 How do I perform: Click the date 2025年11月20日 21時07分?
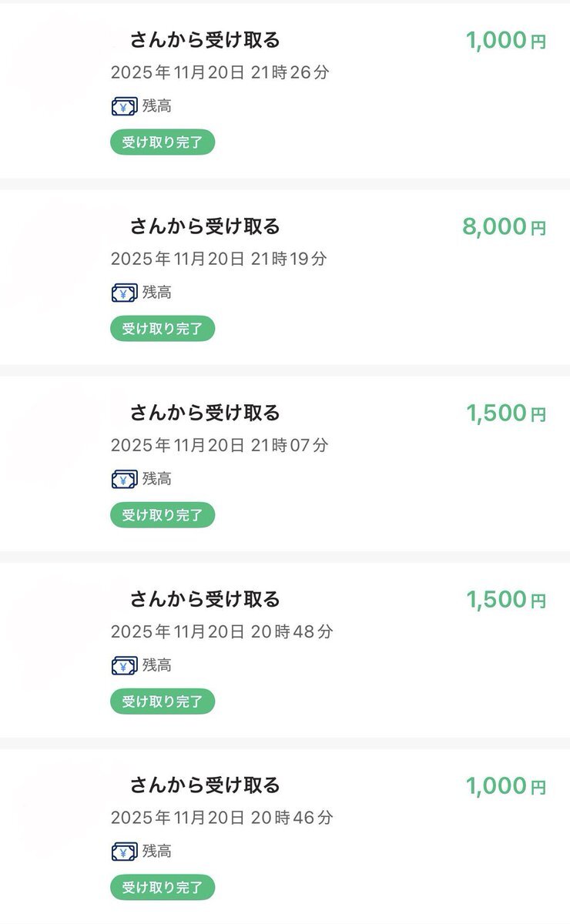(x=220, y=445)
